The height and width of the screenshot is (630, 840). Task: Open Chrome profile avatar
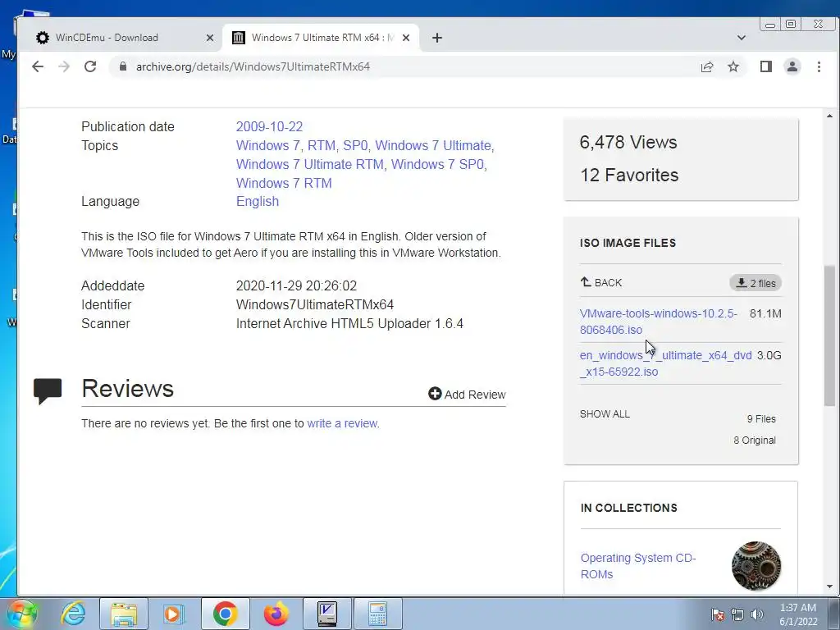point(792,66)
